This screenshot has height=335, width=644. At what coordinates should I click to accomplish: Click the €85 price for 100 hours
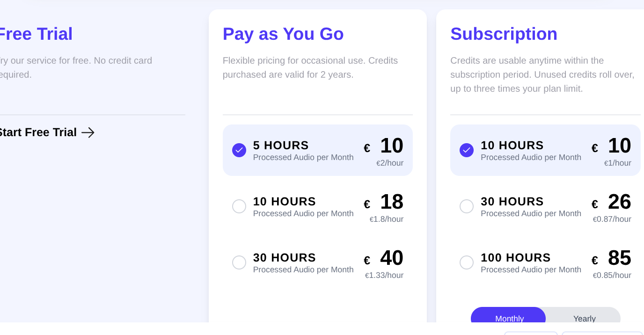coord(619,258)
